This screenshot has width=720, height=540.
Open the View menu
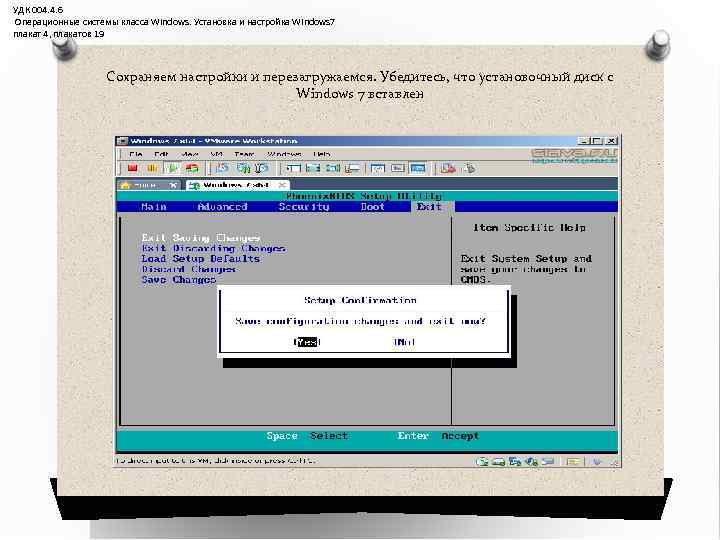[x=190, y=154]
